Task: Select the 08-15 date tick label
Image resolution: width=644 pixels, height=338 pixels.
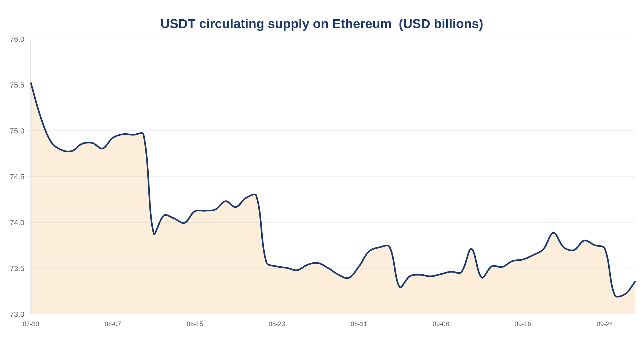Action: (195, 324)
